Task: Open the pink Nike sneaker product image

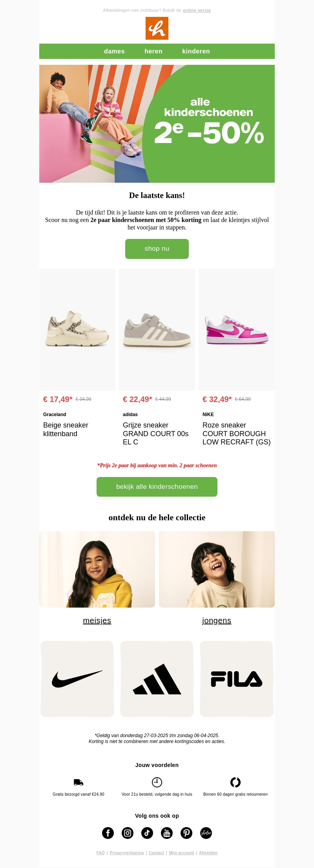Action: 237,330
